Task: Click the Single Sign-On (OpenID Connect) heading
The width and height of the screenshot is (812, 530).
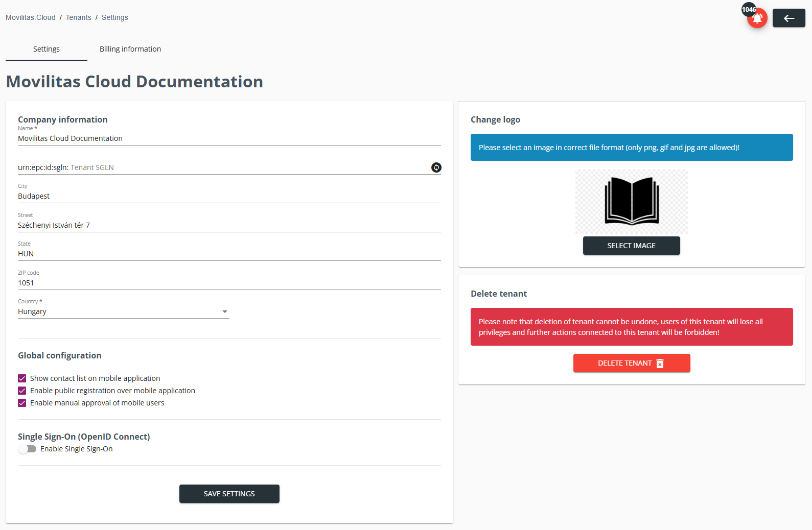Action: click(x=84, y=437)
